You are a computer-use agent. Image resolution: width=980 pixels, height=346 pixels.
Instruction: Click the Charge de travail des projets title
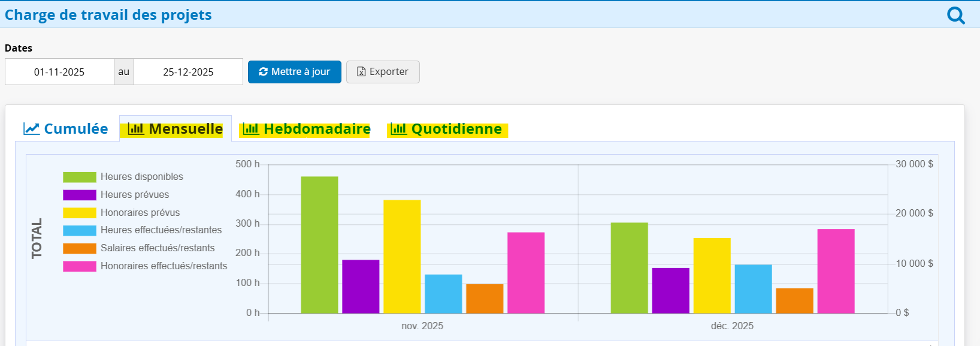pos(108,15)
